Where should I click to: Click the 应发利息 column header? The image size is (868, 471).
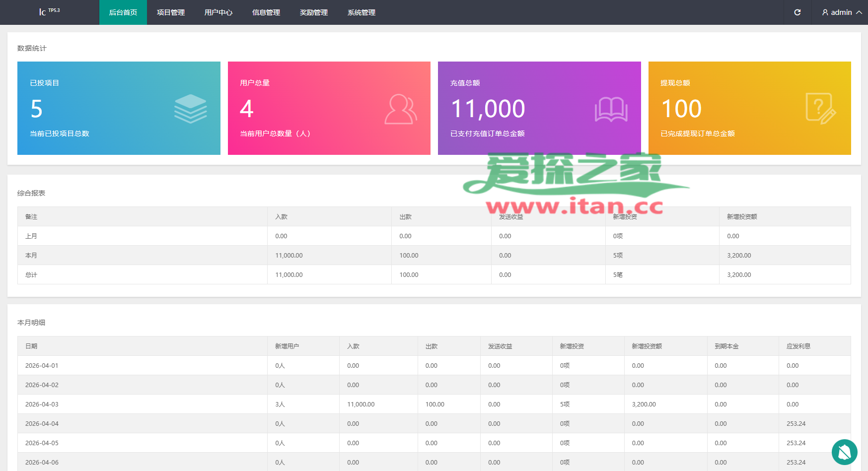click(x=798, y=346)
